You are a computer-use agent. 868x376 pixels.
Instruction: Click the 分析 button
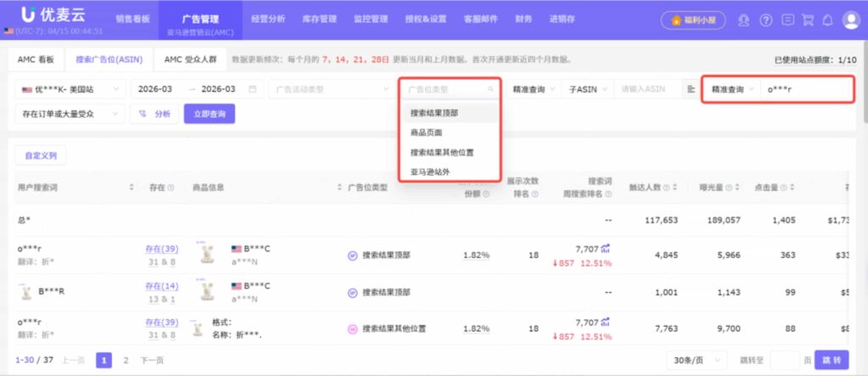click(154, 114)
